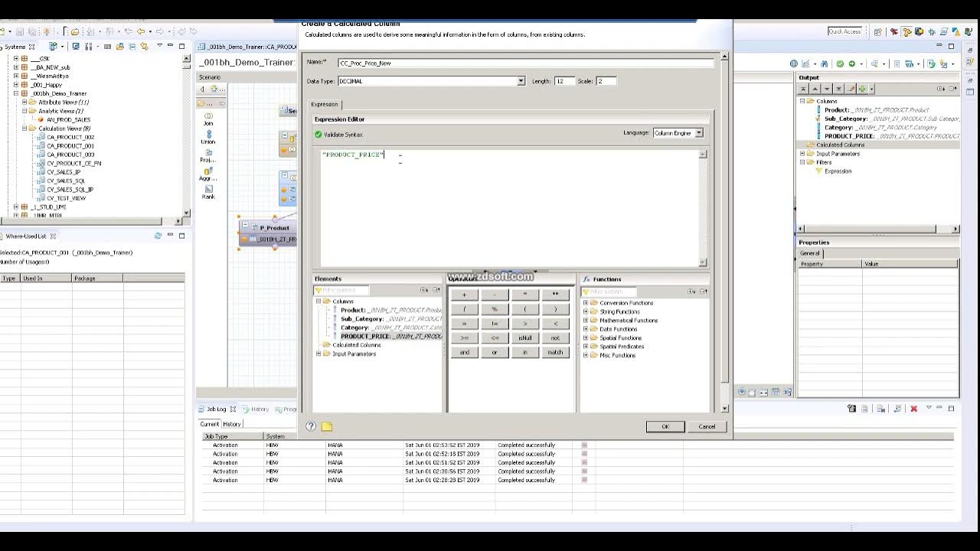The width and height of the screenshot is (980, 551).
Task: Expand Mathematical Functions folder
Action: coord(586,321)
